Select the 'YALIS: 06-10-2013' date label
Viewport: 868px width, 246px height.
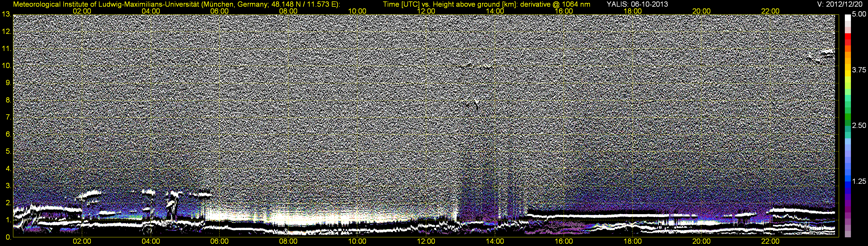pos(637,4)
